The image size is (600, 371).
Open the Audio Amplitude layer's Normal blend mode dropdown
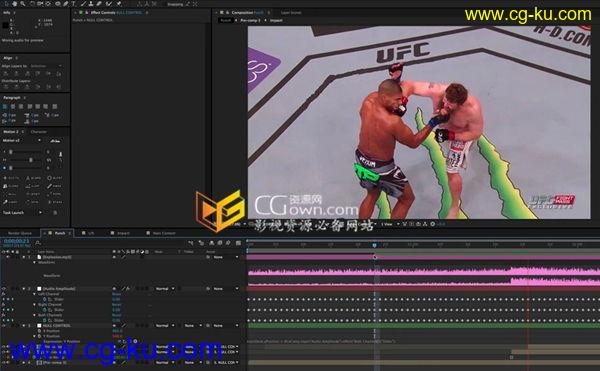coord(165,288)
